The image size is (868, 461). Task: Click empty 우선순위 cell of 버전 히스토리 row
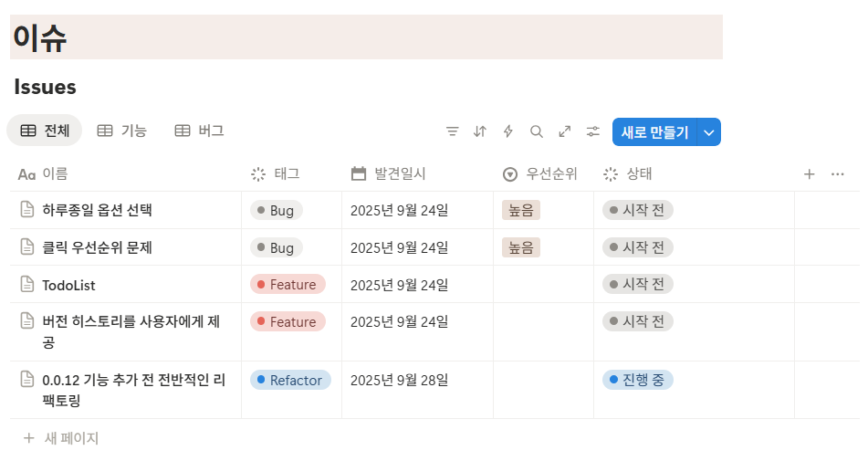pyautogui.click(x=543, y=332)
